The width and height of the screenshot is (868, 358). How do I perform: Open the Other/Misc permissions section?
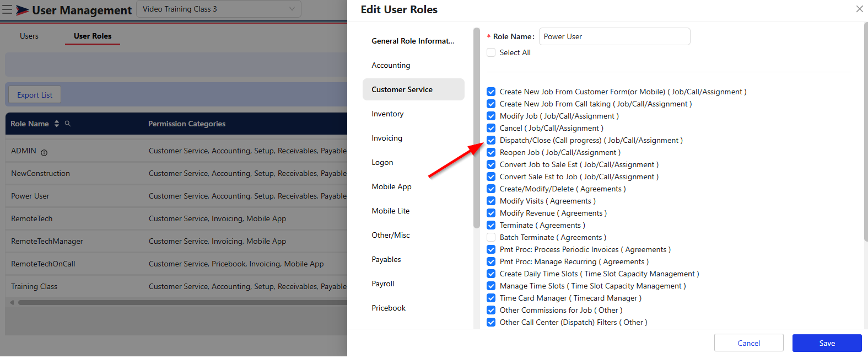pyautogui.click(x=413, y=235)
